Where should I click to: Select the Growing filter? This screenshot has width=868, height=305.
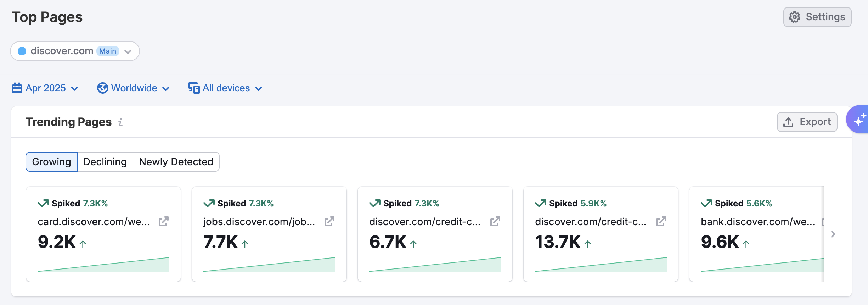coord(52,162)
